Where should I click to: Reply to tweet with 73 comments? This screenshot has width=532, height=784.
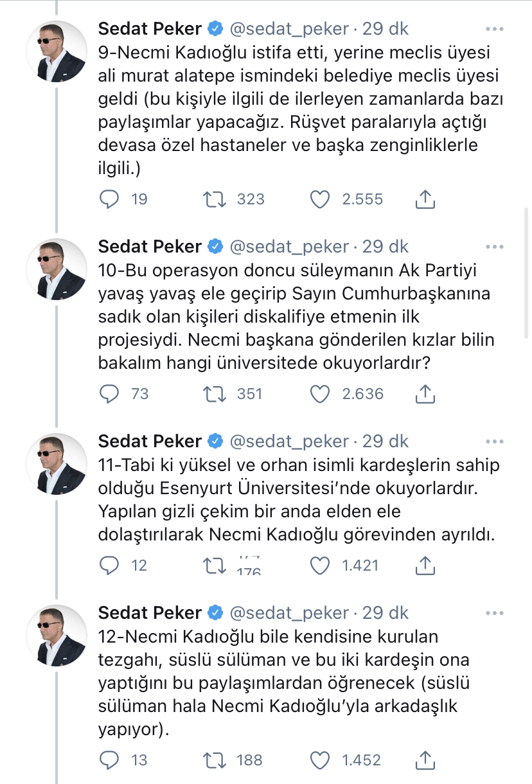coord(110,393)
